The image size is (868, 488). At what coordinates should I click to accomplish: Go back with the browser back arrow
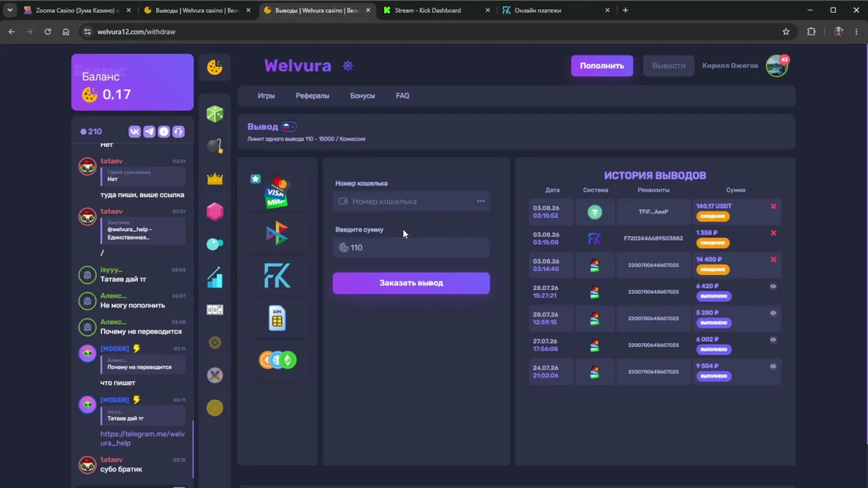11,31
